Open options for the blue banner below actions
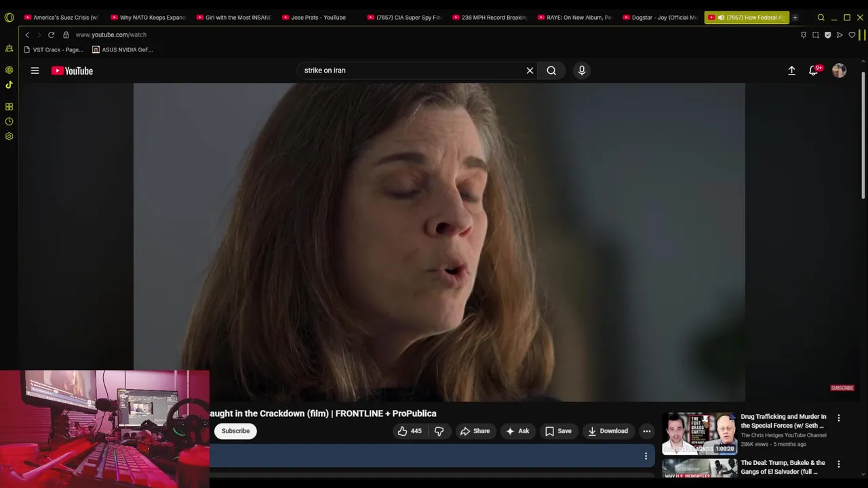The height and width of the screenshot is (488, 868). pos(646,456)
